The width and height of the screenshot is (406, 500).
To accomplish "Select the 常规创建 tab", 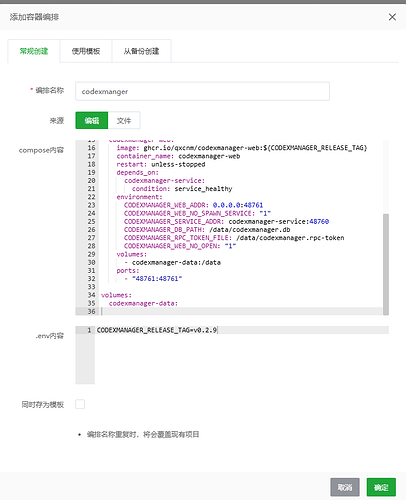I will point(34,51).
